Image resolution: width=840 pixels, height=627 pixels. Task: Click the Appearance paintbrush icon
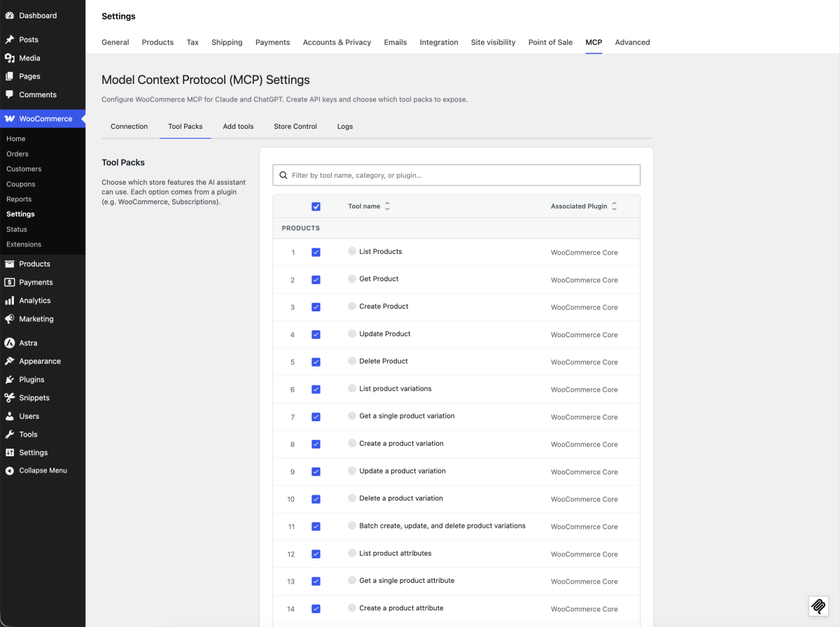click(x=10, y=361)
